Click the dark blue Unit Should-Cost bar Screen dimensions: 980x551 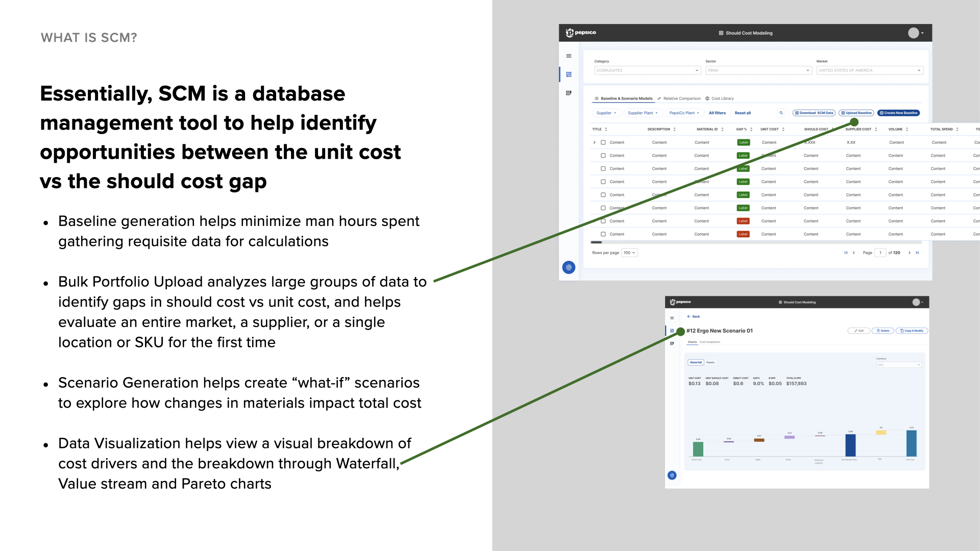[850, 445]
